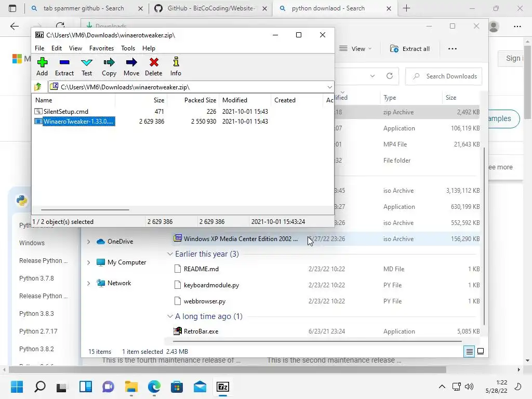Select the Move tool in 7-Zip
The width and height of the screenshot is (532, 399).
[x=131, y=66]
